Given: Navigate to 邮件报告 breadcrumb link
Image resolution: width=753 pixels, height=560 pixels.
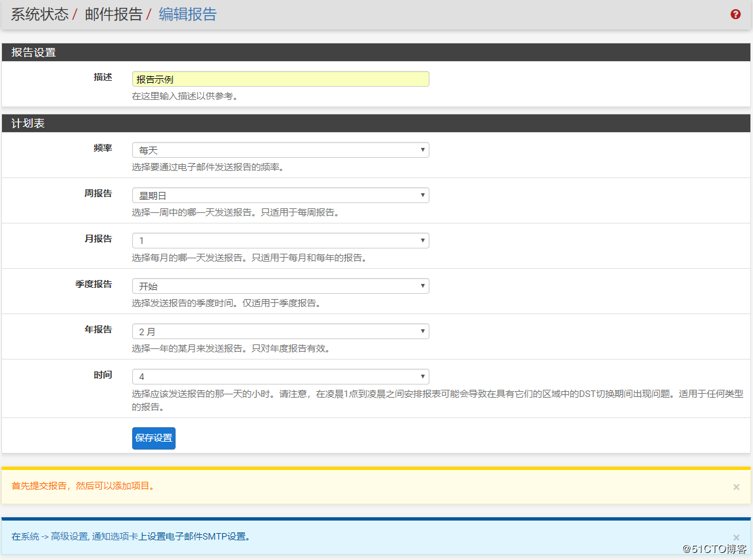Looking at the screenshot, I should click(114, 14).
